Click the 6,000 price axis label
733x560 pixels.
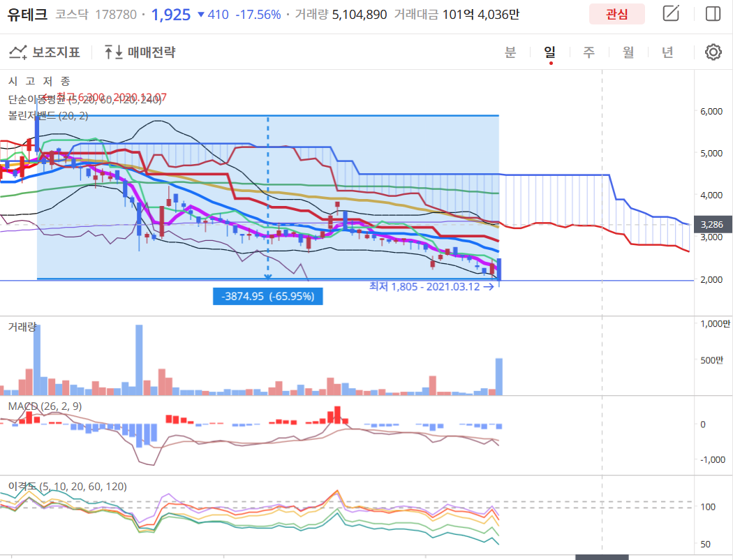coord(711,111)
